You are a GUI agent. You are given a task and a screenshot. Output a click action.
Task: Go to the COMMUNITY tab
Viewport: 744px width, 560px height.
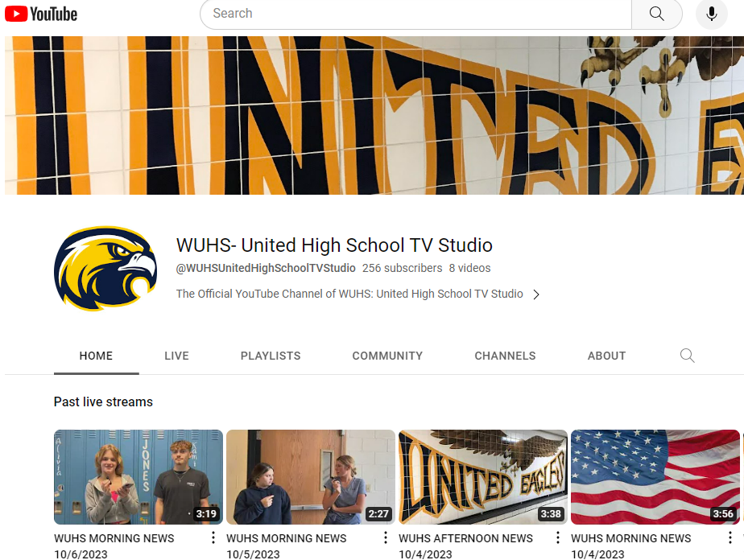coord(387,356)
